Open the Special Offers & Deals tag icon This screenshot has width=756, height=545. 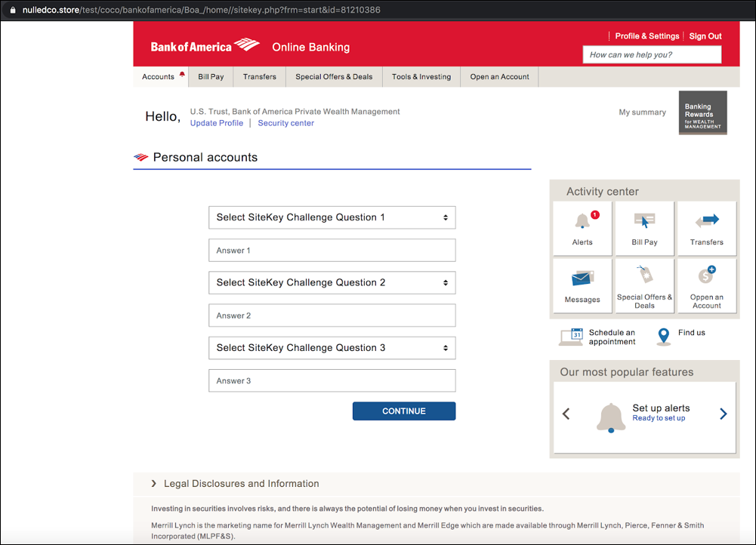[645, 274]
